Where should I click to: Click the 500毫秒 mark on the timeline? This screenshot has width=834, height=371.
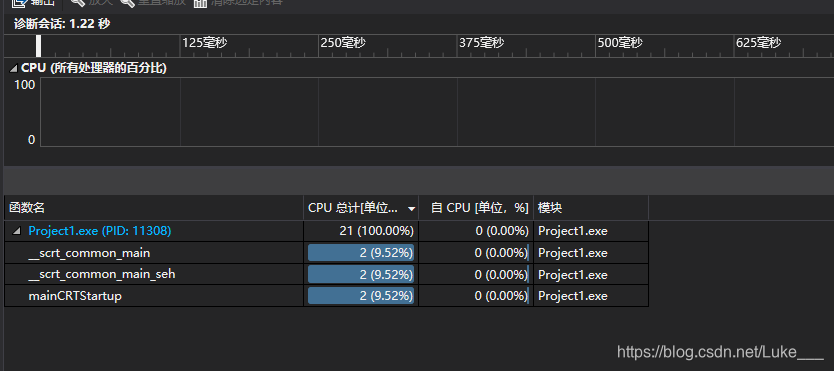tap(620, 43)
